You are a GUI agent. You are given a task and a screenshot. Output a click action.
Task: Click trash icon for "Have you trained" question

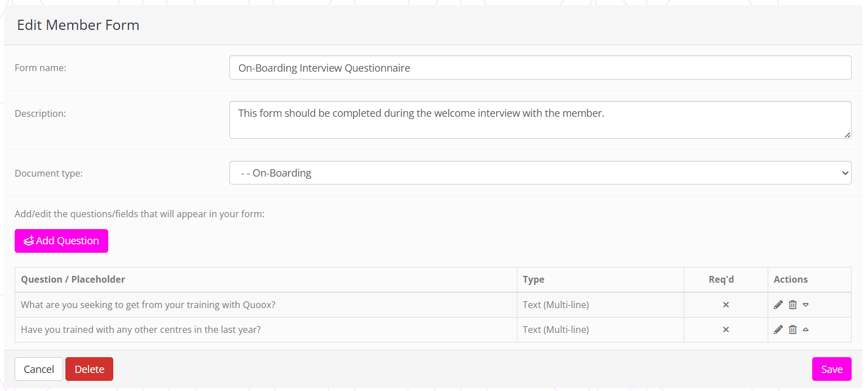coord(792,330)
